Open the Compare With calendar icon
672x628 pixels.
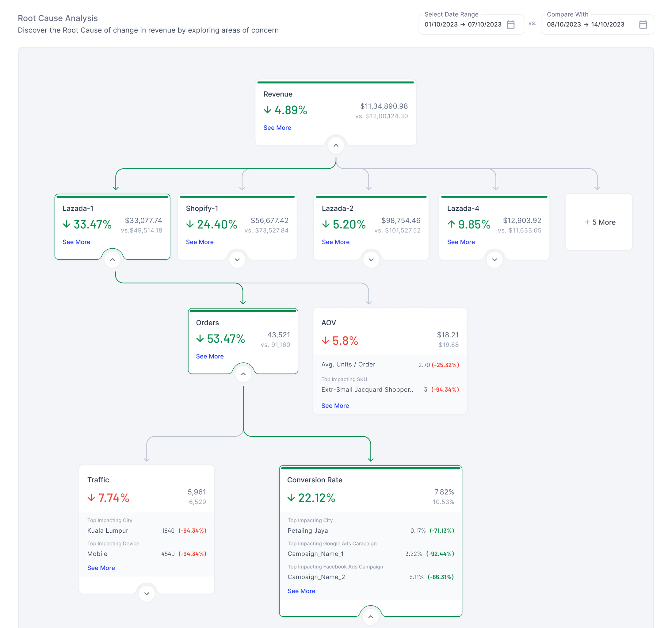(x=643, y=25)
